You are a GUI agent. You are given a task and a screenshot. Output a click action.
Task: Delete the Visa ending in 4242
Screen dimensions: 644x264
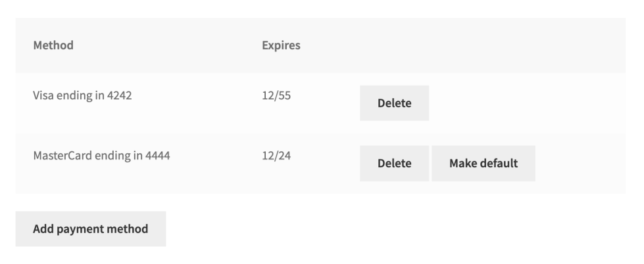point(394,103)
